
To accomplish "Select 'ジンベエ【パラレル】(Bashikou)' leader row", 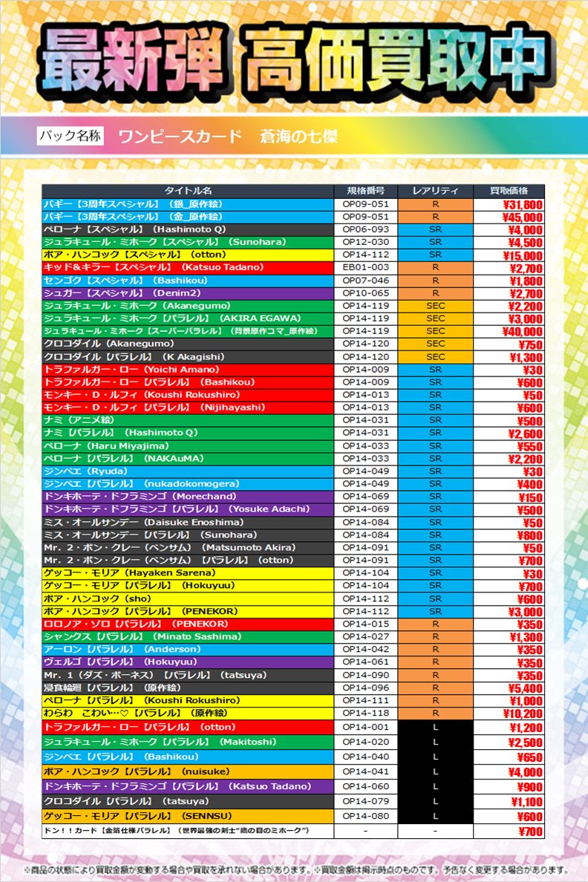I will (293, 757).
